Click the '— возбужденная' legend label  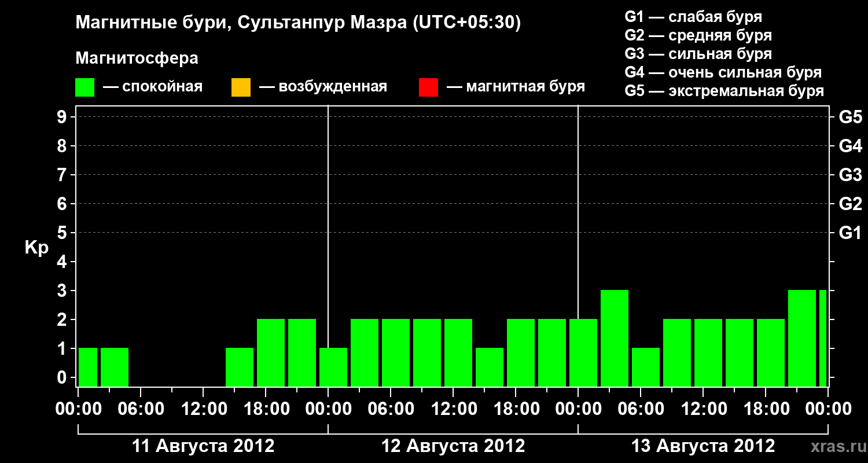(x=323, y=87)
